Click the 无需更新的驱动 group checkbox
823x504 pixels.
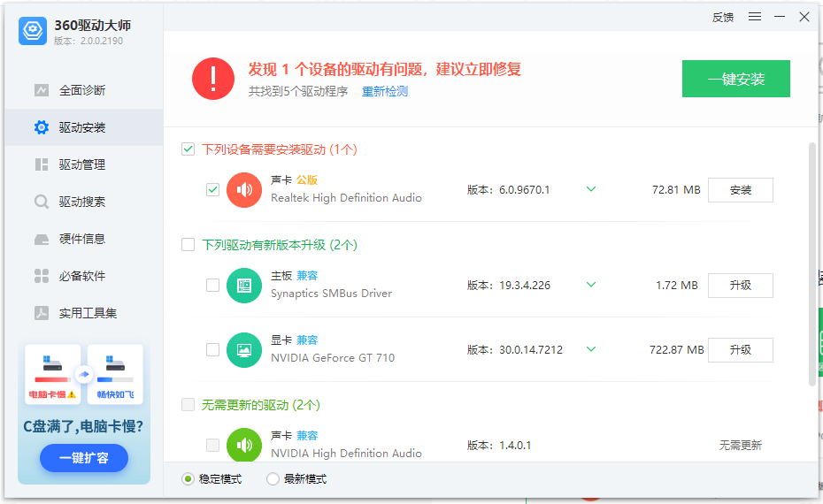188,404
